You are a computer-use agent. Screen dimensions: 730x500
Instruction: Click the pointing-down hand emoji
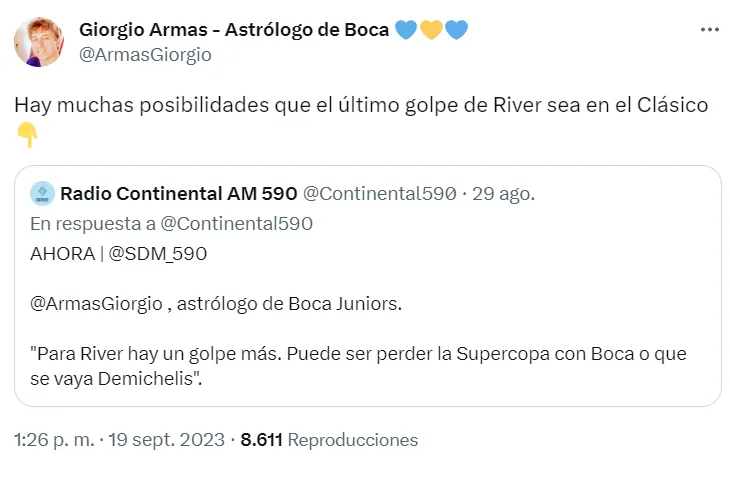[27, 134]
